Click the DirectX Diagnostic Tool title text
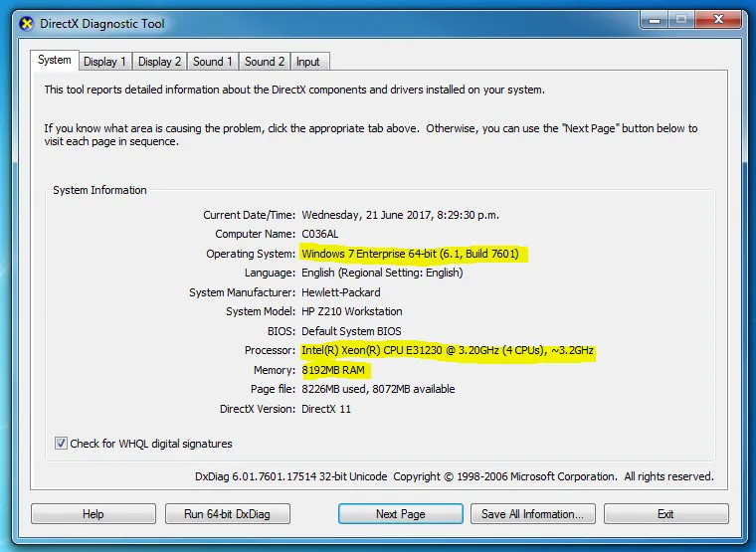Screen dimensions: 756x552 [x=102, y=24]
